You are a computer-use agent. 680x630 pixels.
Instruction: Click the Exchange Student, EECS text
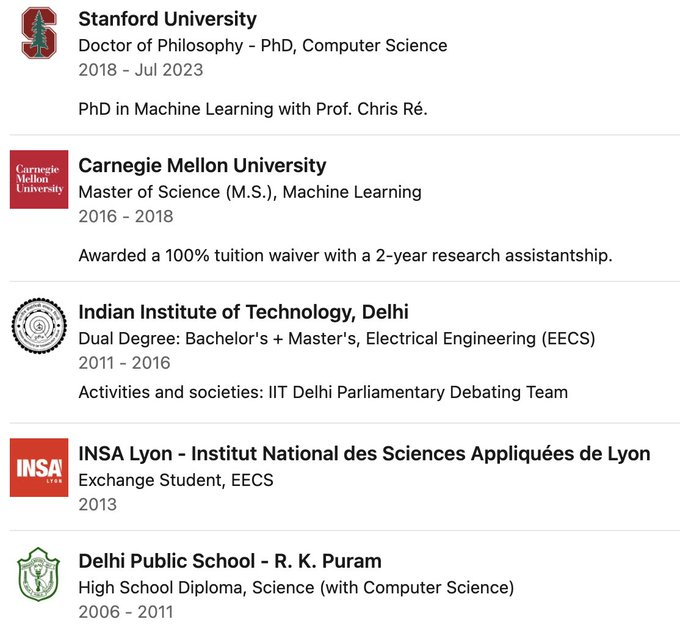(x=175, y=480)
